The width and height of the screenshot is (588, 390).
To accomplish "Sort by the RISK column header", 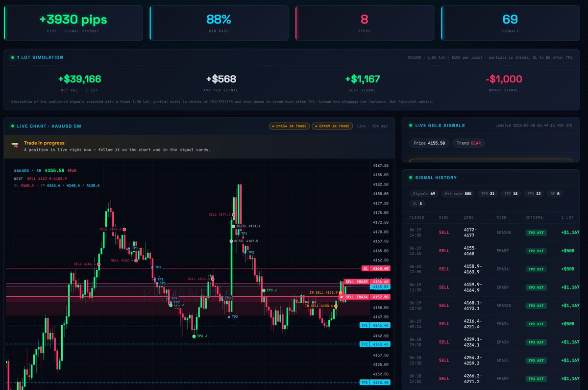I will (502, 217).
